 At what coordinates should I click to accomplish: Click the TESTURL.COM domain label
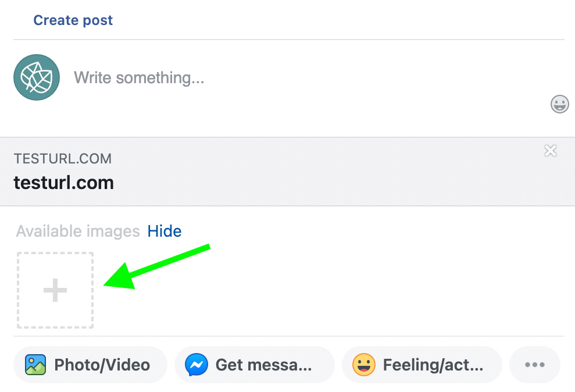click(x=62, y=158)
